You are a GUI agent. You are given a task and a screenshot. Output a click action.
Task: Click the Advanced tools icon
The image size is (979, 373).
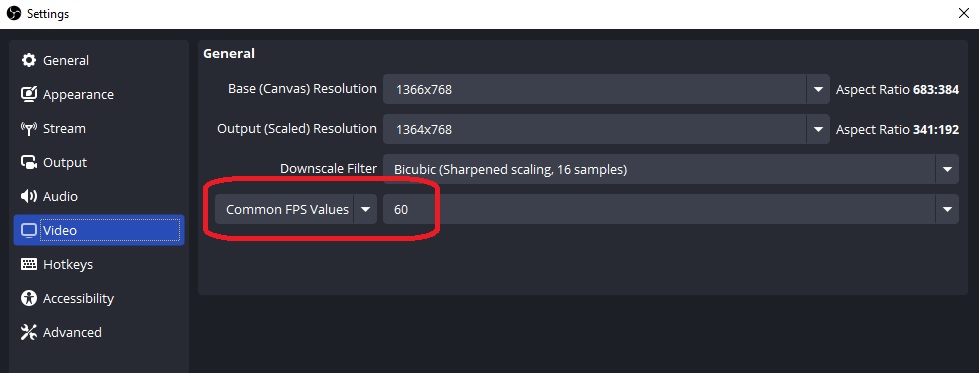click(29, 332)
